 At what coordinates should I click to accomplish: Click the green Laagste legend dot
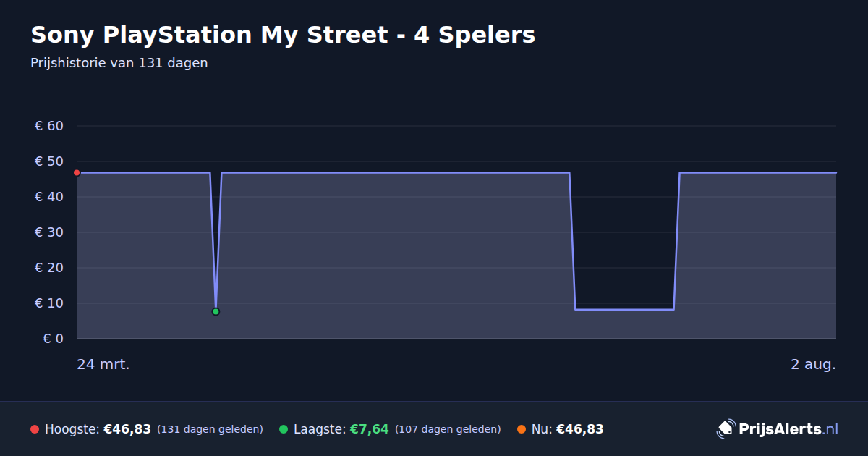click(284, 429)
